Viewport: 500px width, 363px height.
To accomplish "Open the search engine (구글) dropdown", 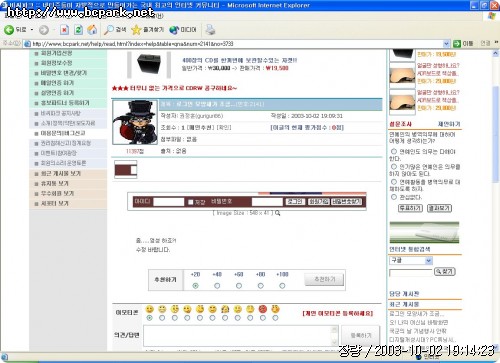I will [429, 260].
